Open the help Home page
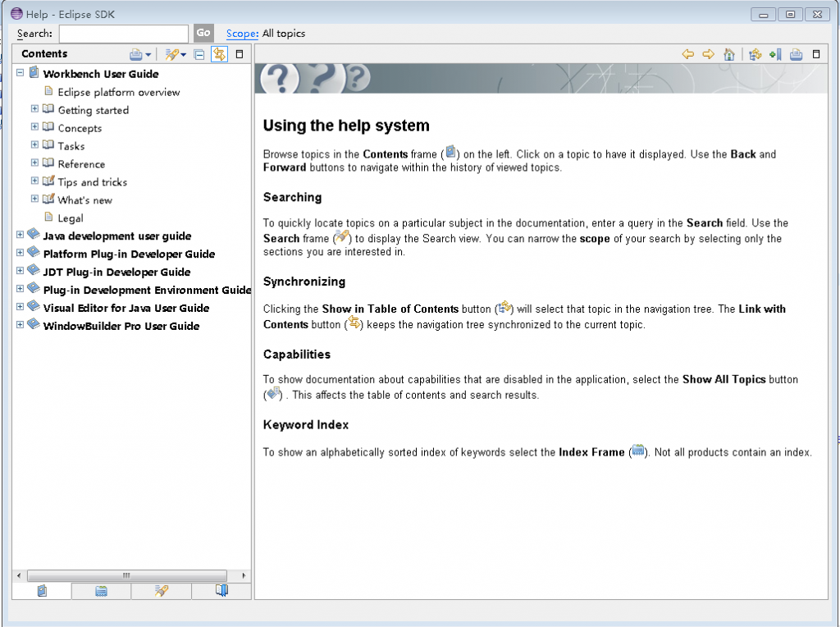 [x=728, y=54]
